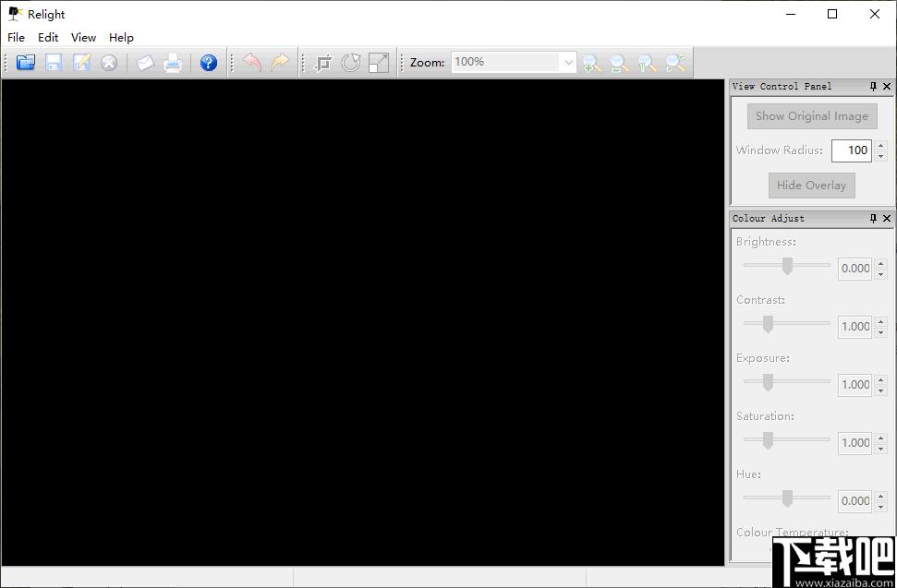
Task: Click the Hue value field
Action: pyautogui.click(x=855, y=501)
